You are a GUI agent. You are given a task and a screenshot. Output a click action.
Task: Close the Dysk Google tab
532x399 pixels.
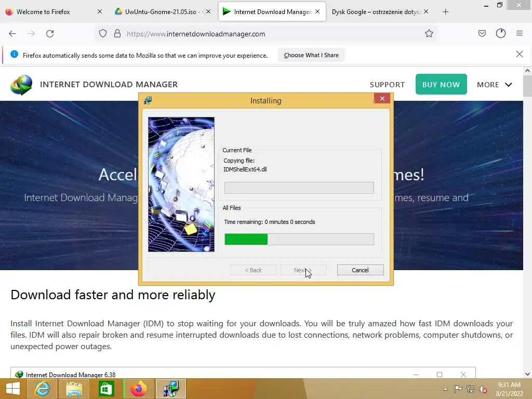tap(426, 11)
